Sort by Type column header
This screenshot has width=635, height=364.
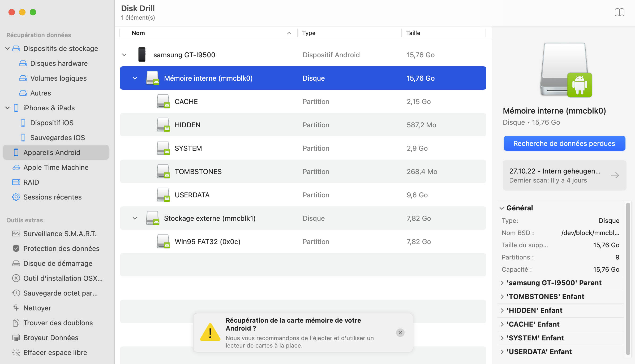tap(349, 33)
